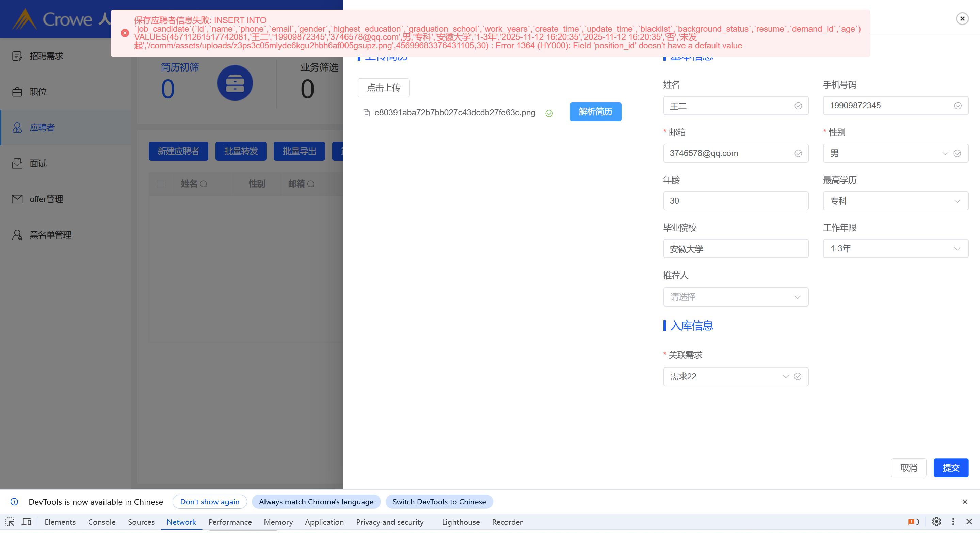Click the 年龄 age input field

(x=735, y=201)
